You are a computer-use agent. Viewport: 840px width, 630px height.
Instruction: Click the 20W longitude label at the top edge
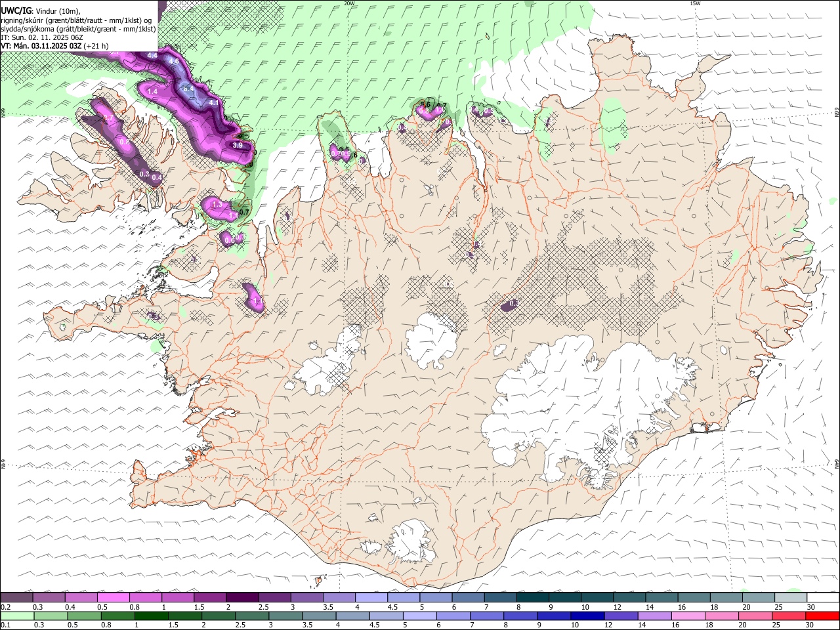[x=349, y=3]
